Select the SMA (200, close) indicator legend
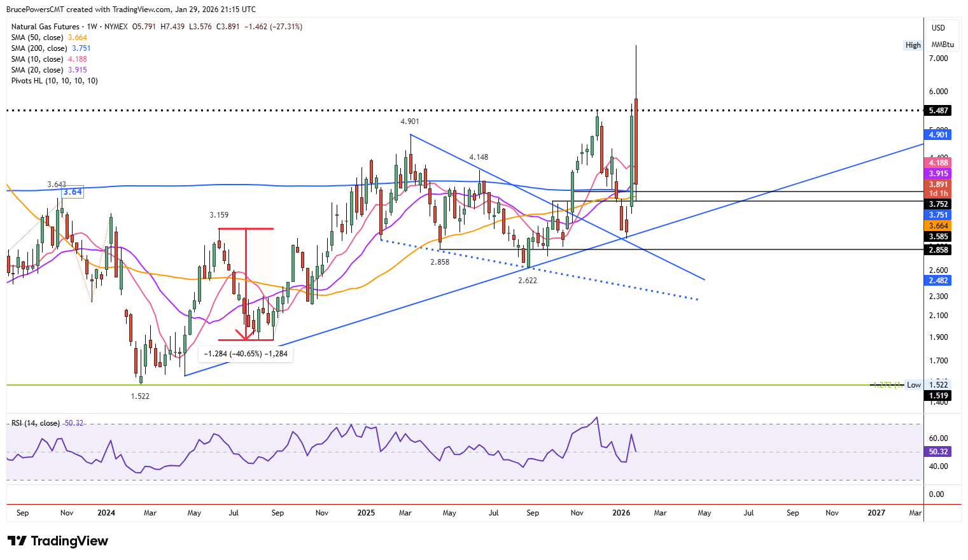This screenshot has height=560, width=968. [x=51, y=48]
